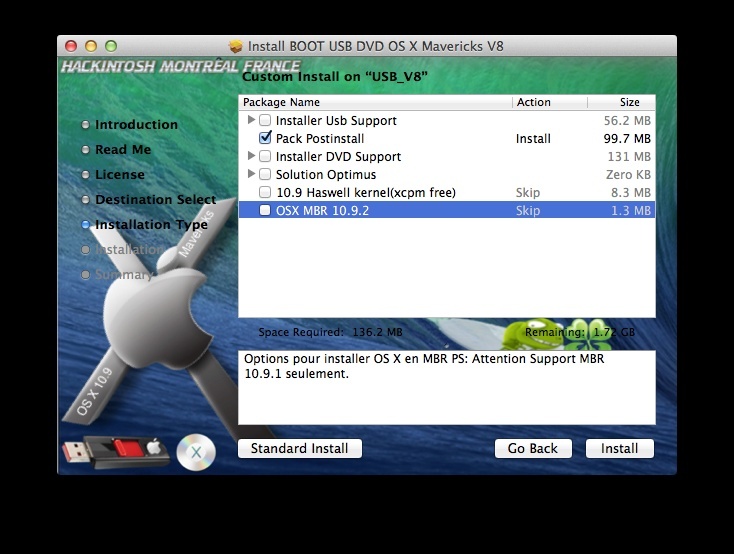Image resolution: width=734 pixels, height=554 pixels.
Task: Click the 1.3 MB size value
Action: [631, 211]
